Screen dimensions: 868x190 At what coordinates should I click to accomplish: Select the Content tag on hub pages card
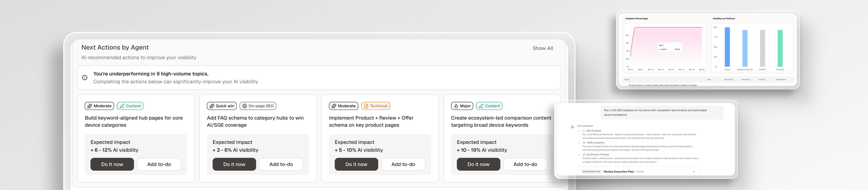coord(130,106)
